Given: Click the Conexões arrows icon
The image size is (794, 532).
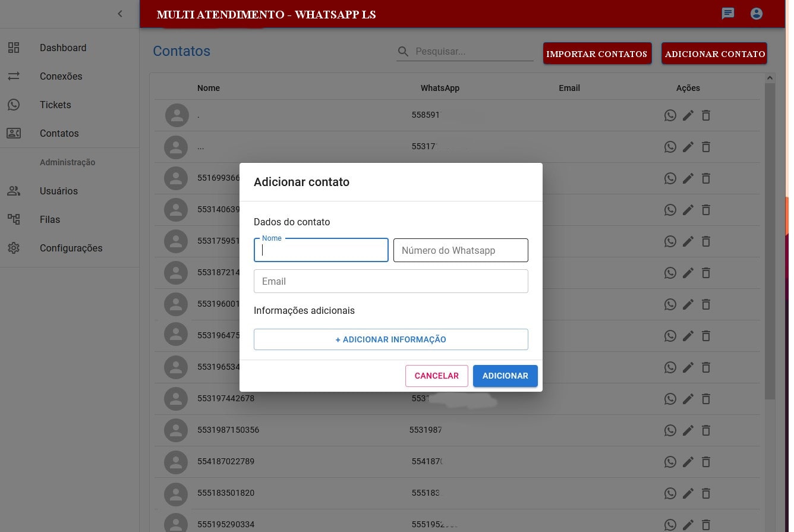Looking at the screenshot, I should pyautogui.click(x=14, y=76).
